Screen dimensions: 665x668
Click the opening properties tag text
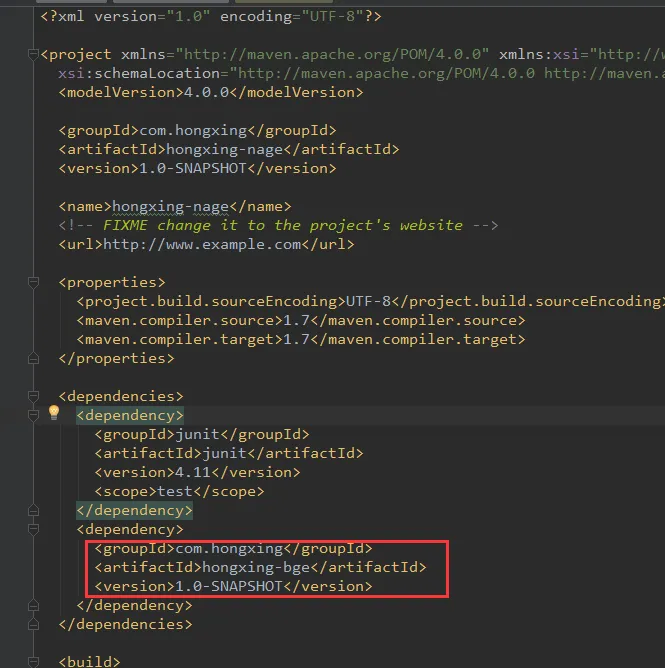[112, 282]
